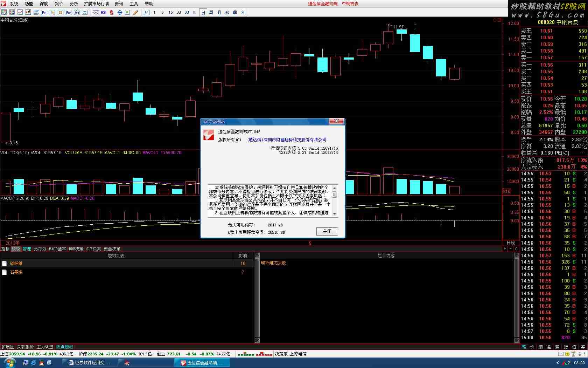This screenshot has height=368, width=588.
Task: Click the blue four-way move arrows icon
Action: 120,12
